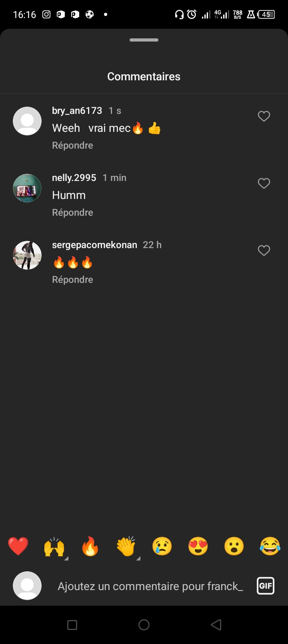Screen dimensions: 288x644
Task: Choose the heart-eyes emoji
Action: pos(198,546)
